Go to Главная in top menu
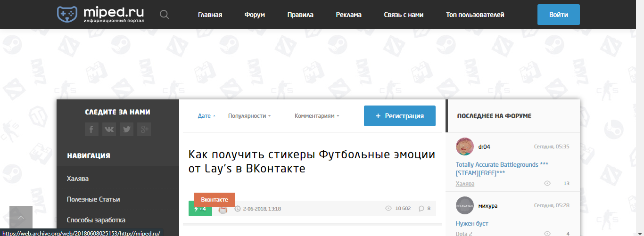The image size is (644, 236). click(x=210, y=15)
